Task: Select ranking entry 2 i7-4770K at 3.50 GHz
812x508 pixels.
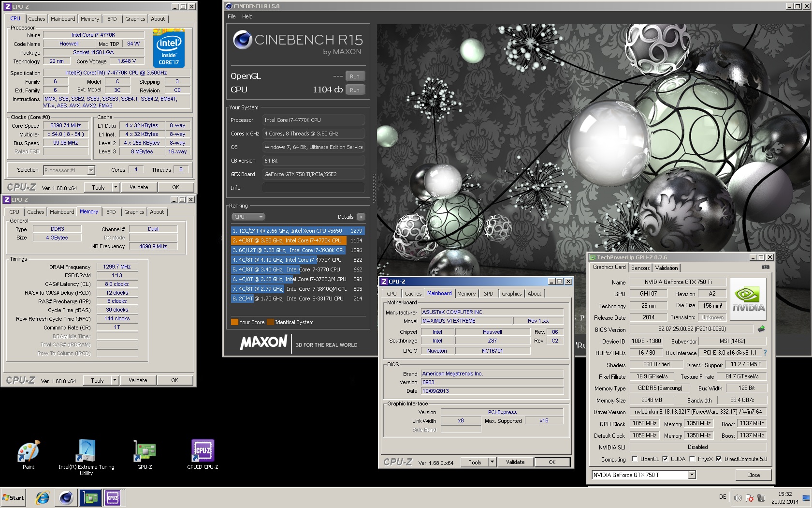Action: [x=297, y=240]
